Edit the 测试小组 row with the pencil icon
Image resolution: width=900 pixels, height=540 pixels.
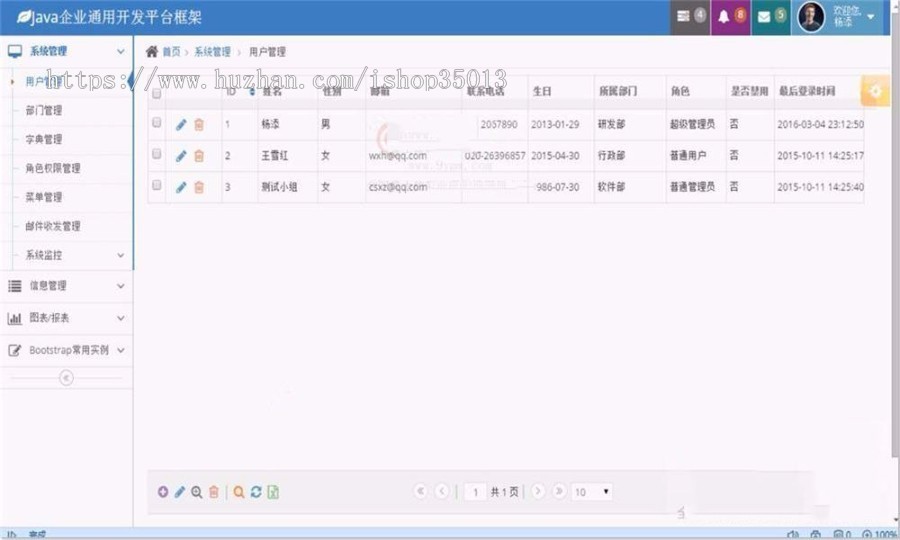point(181,187)
